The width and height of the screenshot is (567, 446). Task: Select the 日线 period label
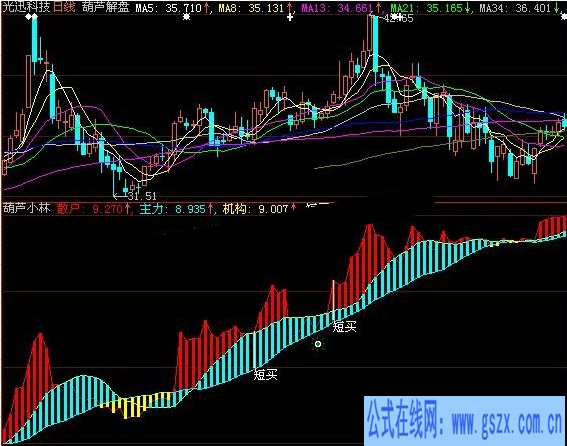pyautogui.click(x=65, y=7)
